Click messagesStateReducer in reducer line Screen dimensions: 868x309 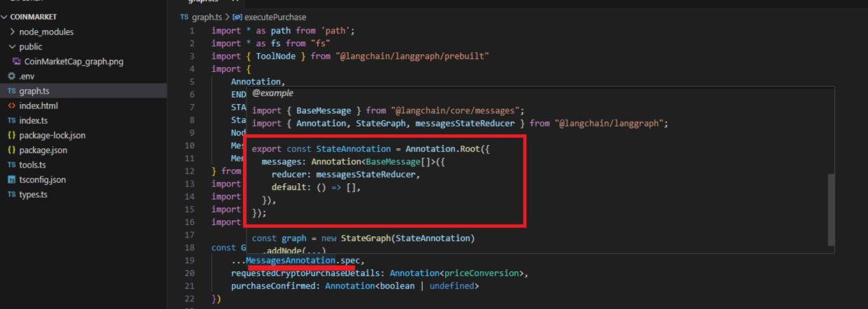[x=367, y=174]
